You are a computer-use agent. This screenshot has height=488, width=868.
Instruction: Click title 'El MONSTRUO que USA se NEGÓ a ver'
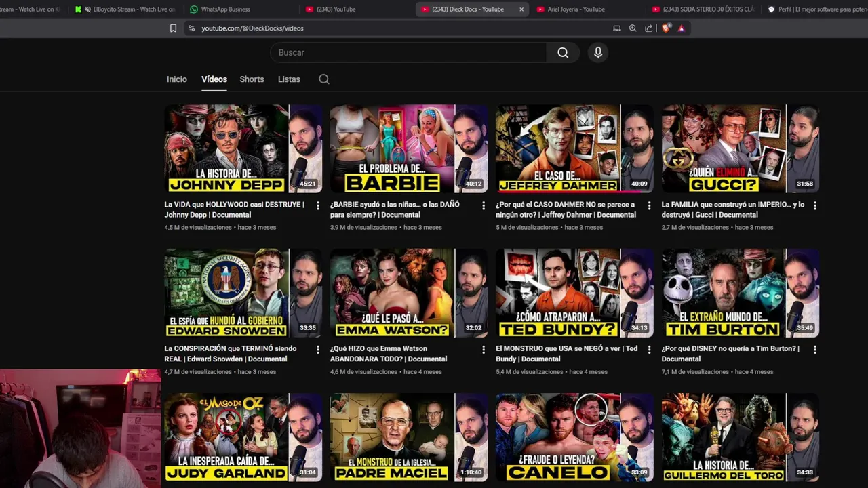pyautogui.click(x=567, y=354)
